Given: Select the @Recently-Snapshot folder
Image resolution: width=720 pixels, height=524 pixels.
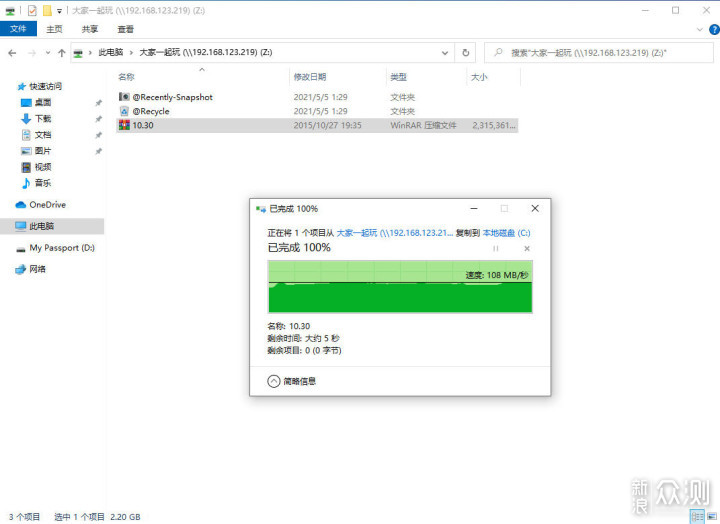Looking at the screenshot, I should [x=173, y=97].
